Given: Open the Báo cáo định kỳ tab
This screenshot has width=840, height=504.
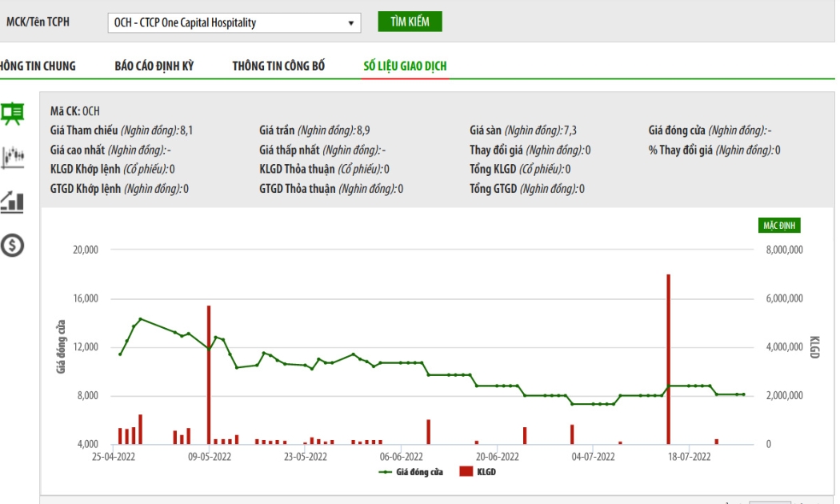Looking at the screenshot, I should [x=154, y=66].
